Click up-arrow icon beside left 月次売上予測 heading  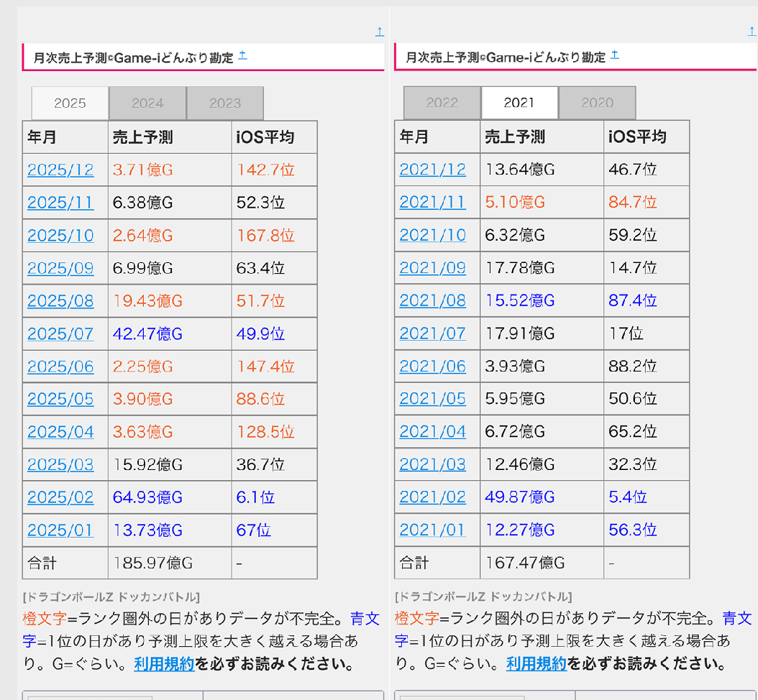242,55
